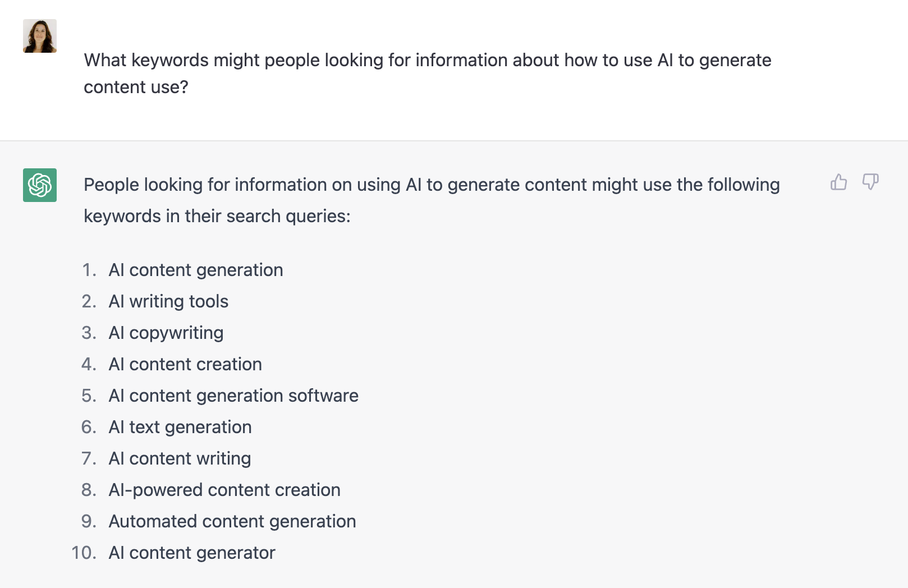Click the thumbs down to rate the answer negatively
The height and width of the screenshot is (588, 908).
point(870,182)
